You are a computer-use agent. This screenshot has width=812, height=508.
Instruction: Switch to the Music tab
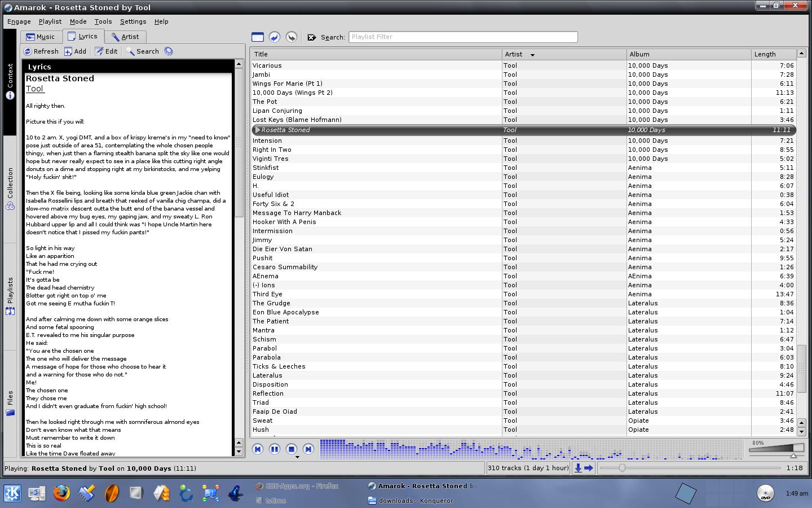[x=41, y=37]
